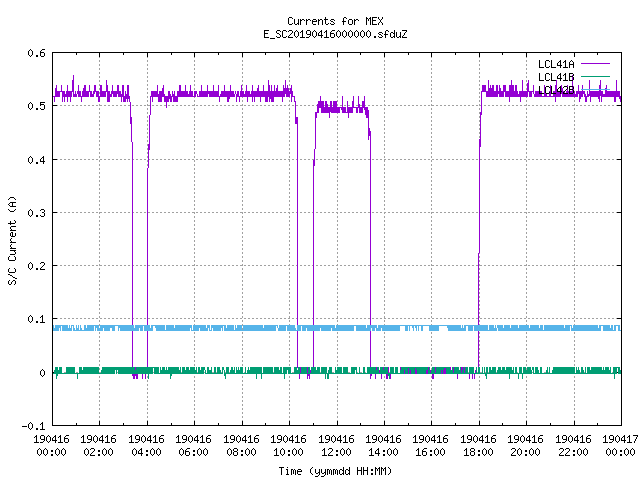Click the x-axis tick 190416 02:00
Image resolution: width=640 pixels, height=480 pixels.
pos(98,446)
